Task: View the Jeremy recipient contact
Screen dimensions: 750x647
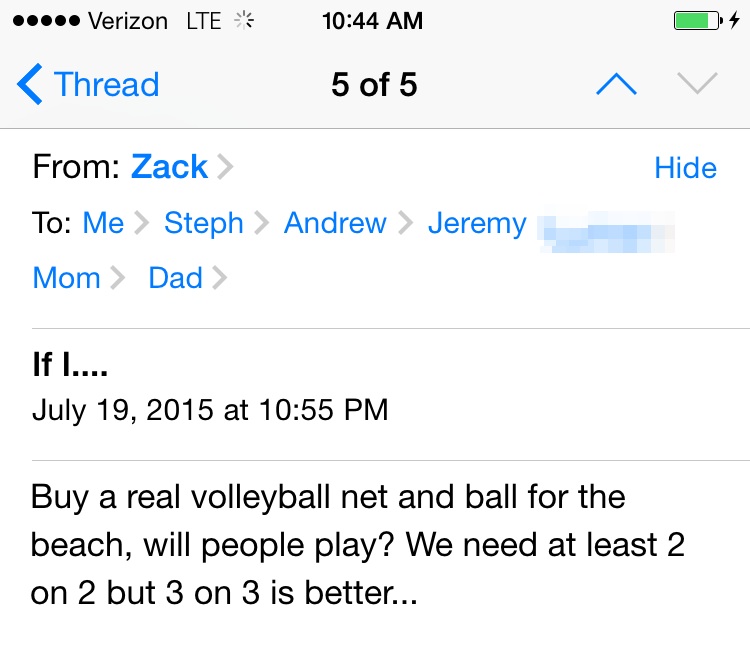Action: [x=477, y=223]
